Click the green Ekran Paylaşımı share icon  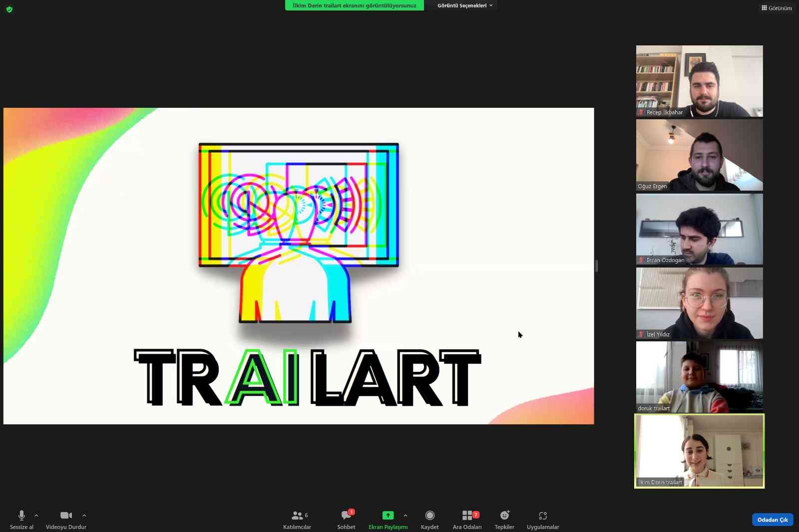coord(388,516)
